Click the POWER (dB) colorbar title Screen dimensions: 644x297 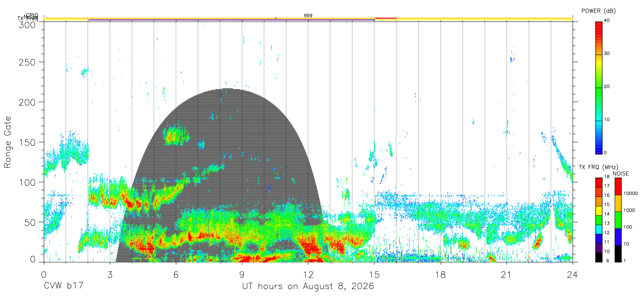tap(598, 11)
